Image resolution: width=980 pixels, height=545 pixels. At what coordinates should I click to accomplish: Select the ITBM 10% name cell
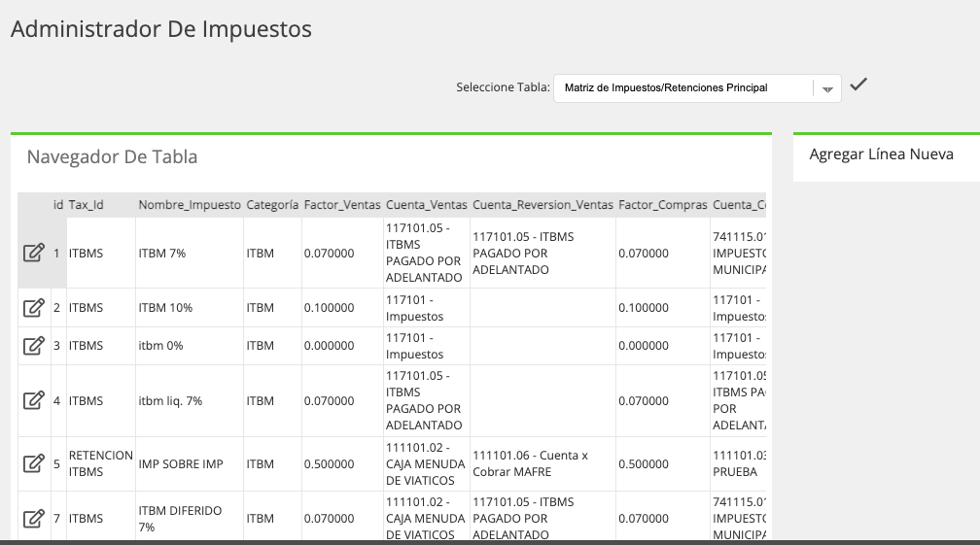coord(189,308)
